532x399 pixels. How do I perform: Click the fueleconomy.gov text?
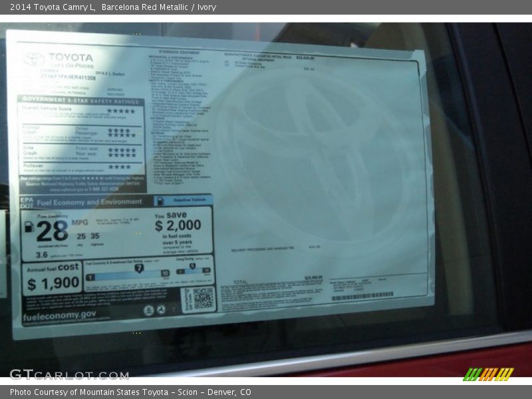click(x=59, y=315)
